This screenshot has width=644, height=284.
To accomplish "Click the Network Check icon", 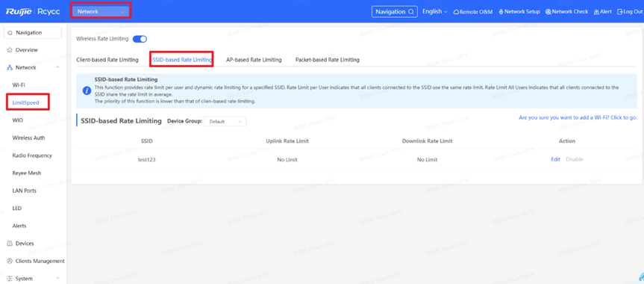I will pyautogui.click(x=548, y=12).
